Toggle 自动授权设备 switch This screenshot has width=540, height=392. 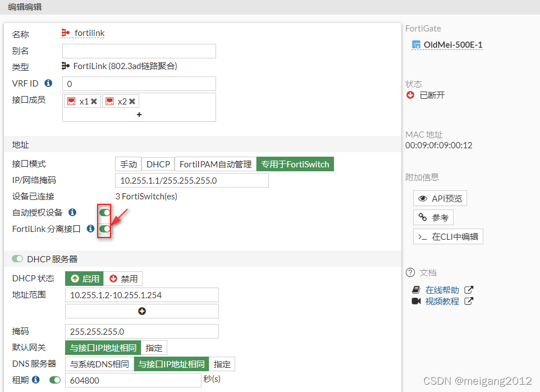[105, 212]
